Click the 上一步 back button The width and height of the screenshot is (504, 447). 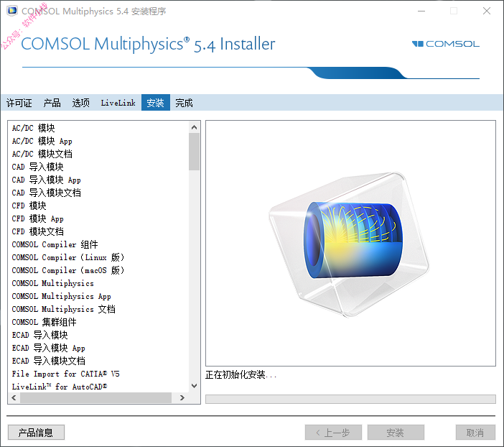pos(333,432)
